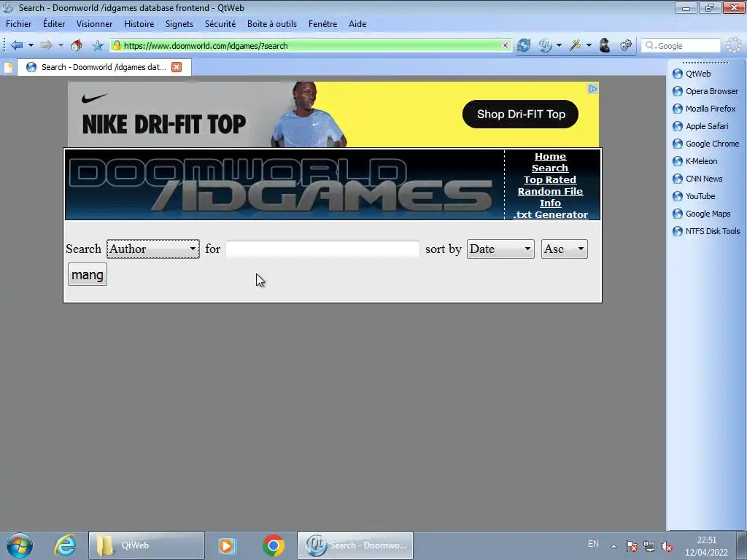Open the Visionner menu
The height and width of the screenshot is (560, 747).
94,24
